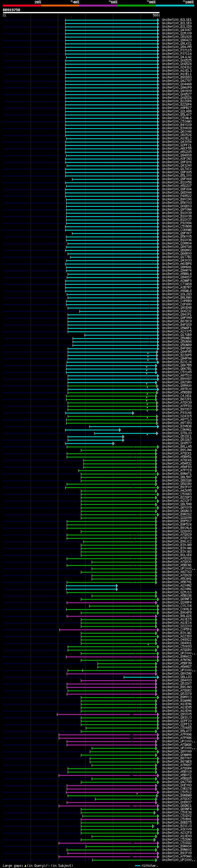197x868 pixels.
Task: Select hit UniRef100_B9RBW9
Action: point(176,796)
